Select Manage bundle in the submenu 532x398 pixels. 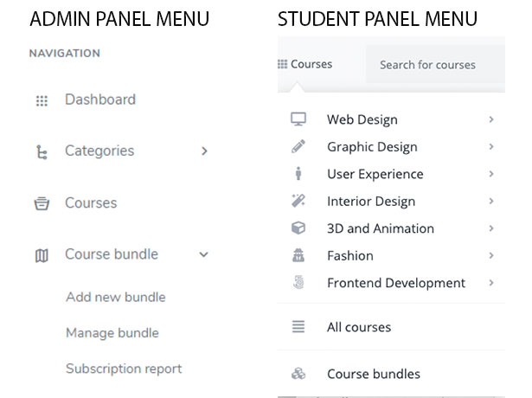[112, 333]
